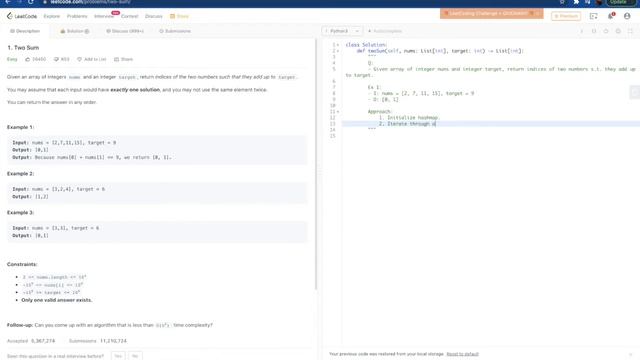Click the braces icon in the editor toolbar
This screenshot has width=640, height=360.
(x=594, y=31)
